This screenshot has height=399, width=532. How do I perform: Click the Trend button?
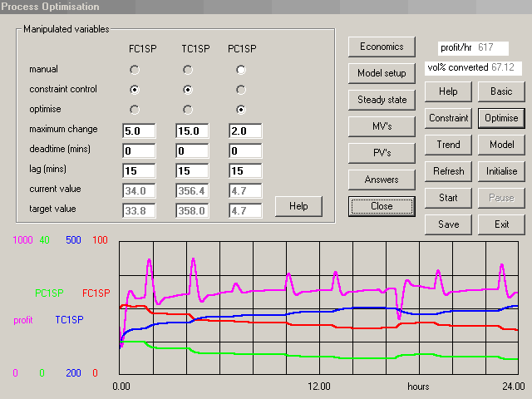[x=448, y=145]
